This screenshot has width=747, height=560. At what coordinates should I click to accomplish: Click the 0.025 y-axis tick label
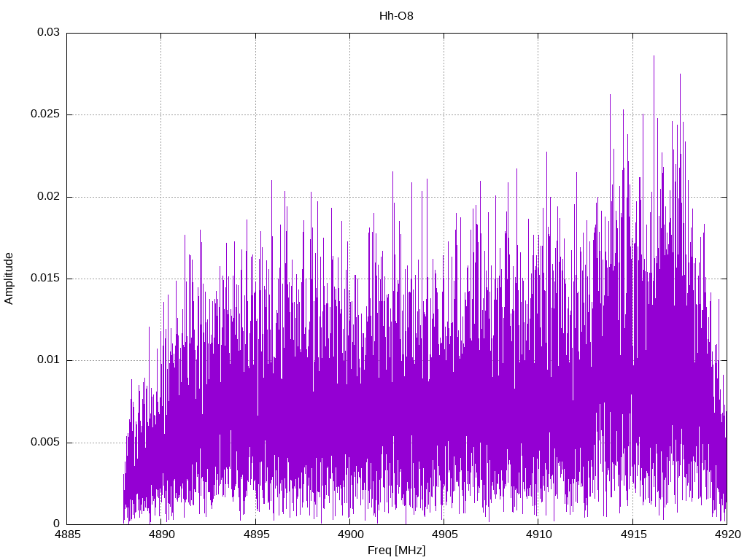click(x=45, y=114)
